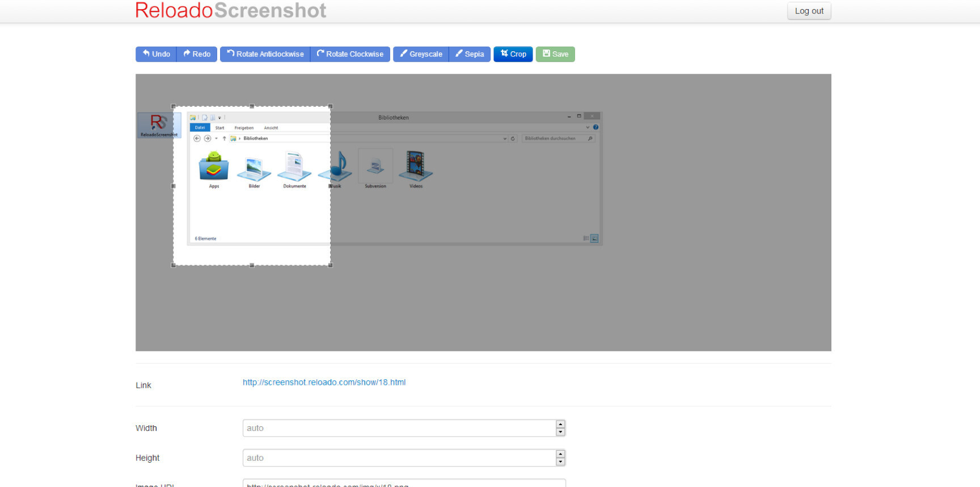Select the Apps library icon

point(214,169)
